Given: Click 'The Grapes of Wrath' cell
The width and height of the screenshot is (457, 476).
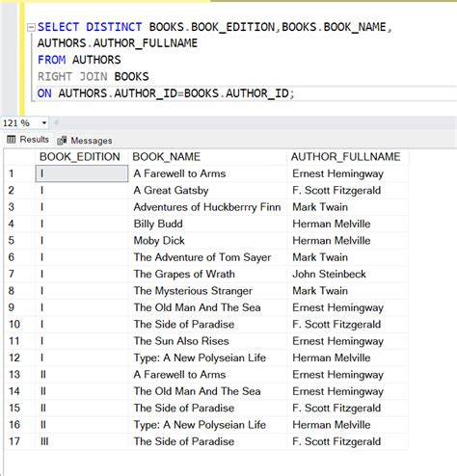Looking at the screenshot, I should 207,274.
